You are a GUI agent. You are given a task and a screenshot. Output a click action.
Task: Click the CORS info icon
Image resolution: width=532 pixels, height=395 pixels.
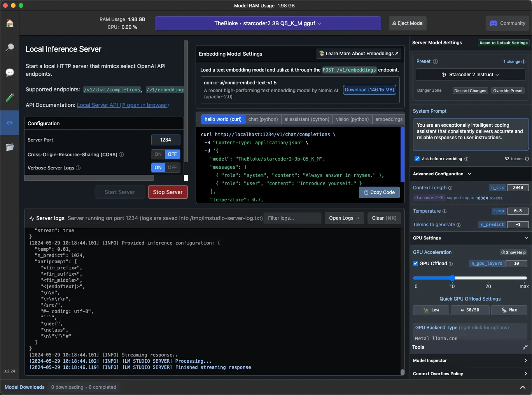point(121,155)
